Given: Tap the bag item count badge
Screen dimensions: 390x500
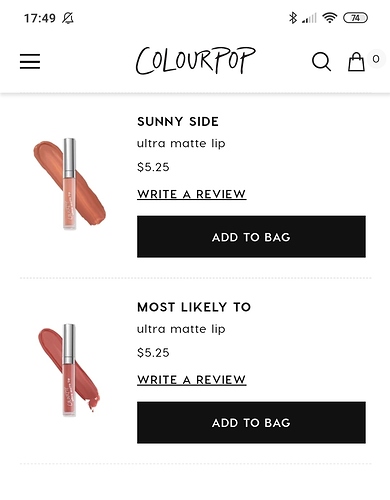Looking at the screenshot, I should 376,59.
